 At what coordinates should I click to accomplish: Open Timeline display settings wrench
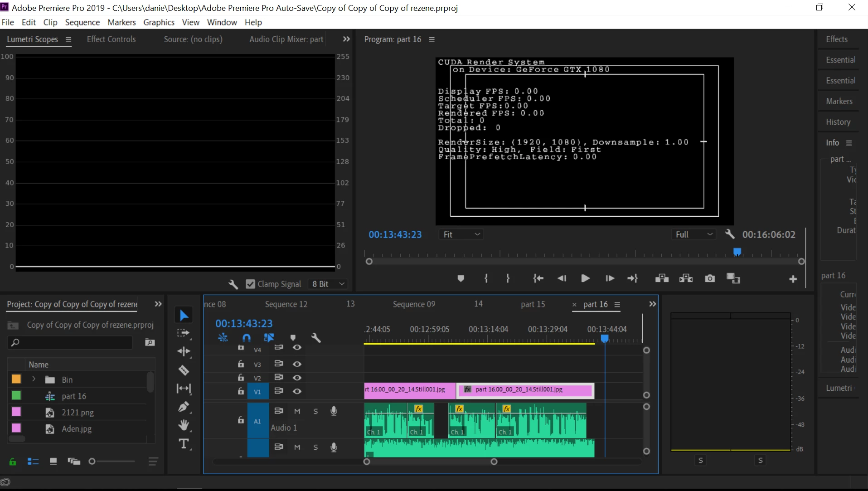point(316,338)
